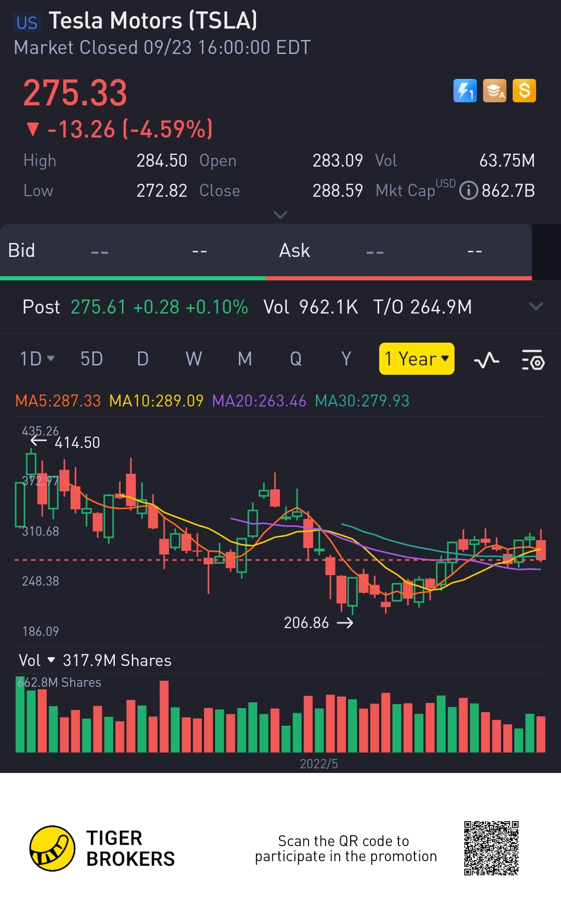Tap the High 284.50 value
The image size is (561, 924).
(162, 160)
